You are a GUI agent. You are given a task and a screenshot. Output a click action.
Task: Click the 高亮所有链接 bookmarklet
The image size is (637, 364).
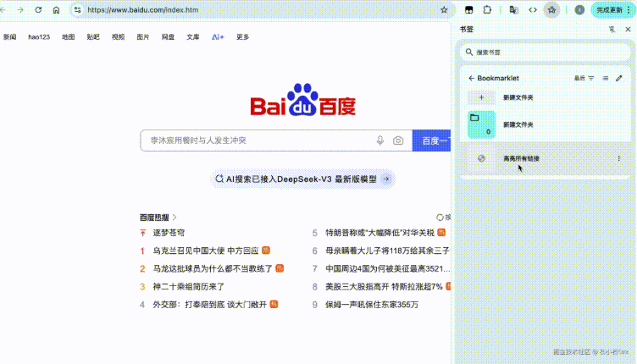(x=546, y=158)
